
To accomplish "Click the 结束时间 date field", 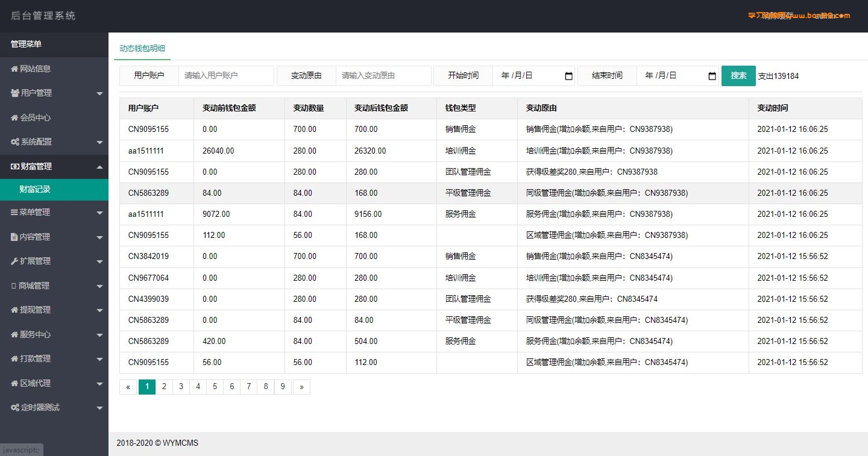I will tap(678, 76).
